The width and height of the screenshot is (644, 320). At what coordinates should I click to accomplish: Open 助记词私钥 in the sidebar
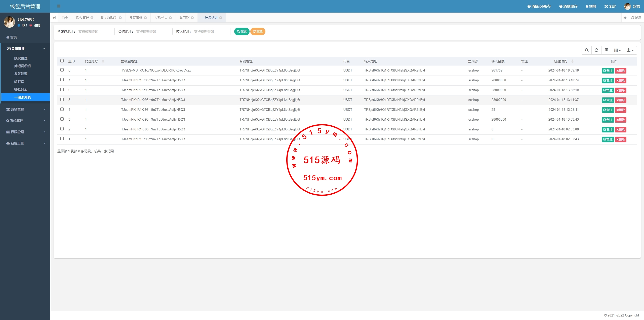[22, 66]
